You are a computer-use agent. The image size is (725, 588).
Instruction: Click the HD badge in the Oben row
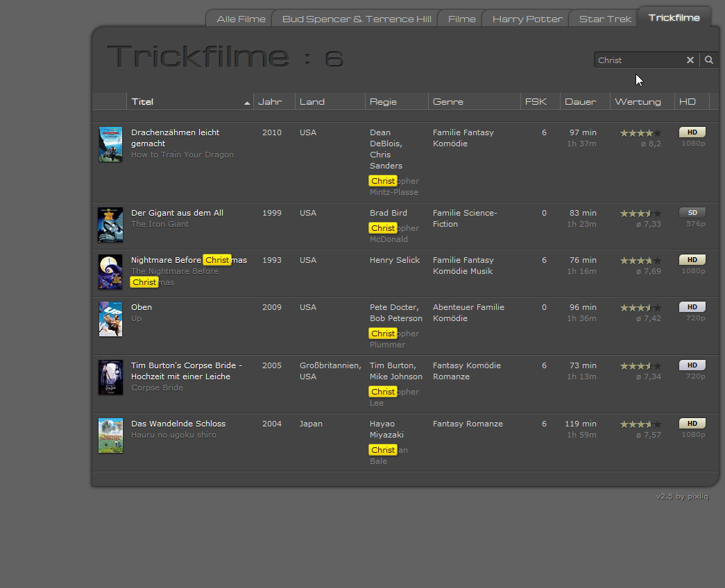(x=692, y=307)
